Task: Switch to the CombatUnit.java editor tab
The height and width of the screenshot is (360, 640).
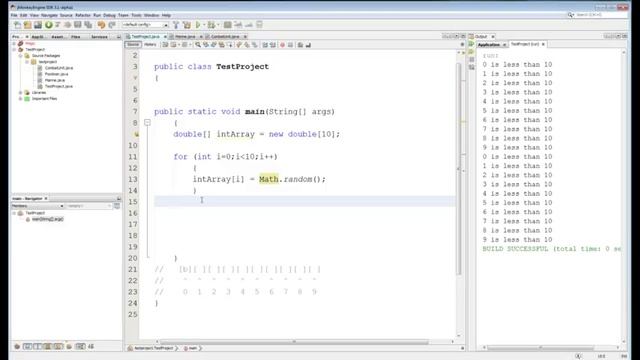Action: (225, 37)
